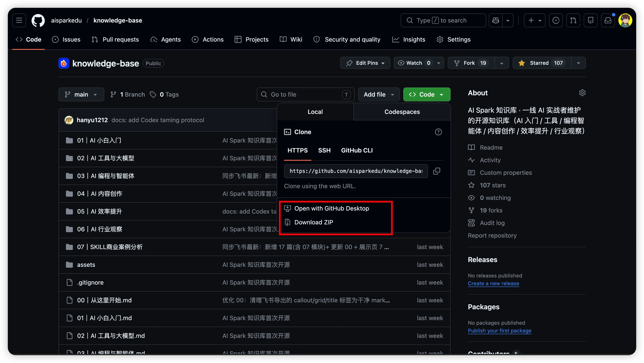Open the main branch selector dropdown
644x363 pixels.
[81, 94]
